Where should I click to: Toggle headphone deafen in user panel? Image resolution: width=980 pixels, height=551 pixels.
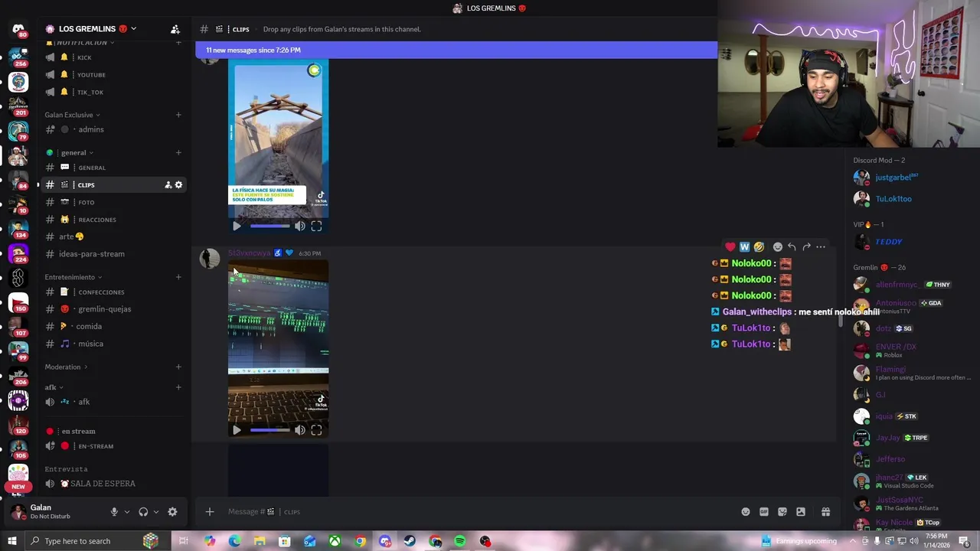pos(143,512)
